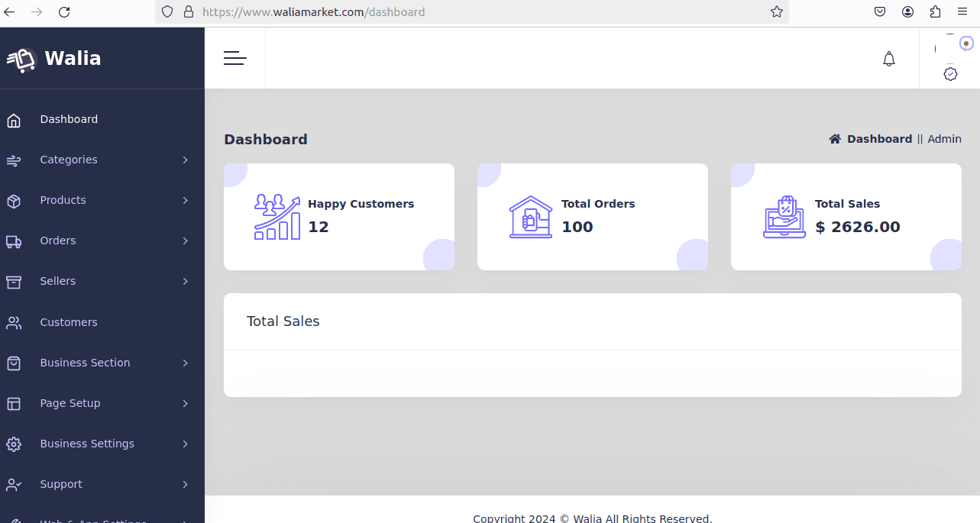The height and width of the screenshot is (523, 980).
Task: Reload the page with the refresh icon
Action: 64,11
